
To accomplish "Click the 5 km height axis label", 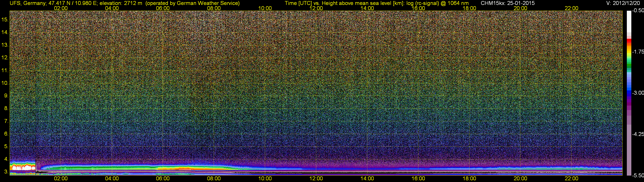I will [6, 147].
